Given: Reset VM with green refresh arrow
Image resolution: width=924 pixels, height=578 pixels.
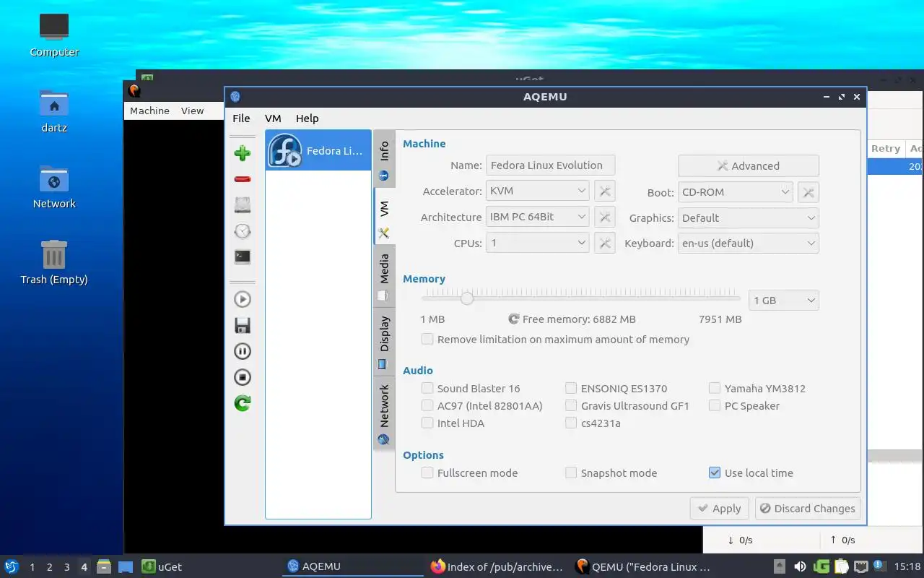Looking at the screenshot, I should tap(243, 403).
